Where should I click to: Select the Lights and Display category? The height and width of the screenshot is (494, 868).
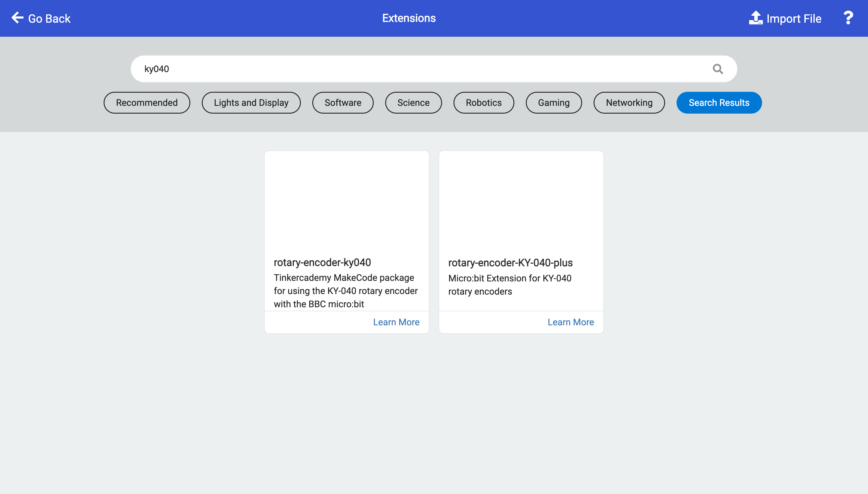(251, 103)
